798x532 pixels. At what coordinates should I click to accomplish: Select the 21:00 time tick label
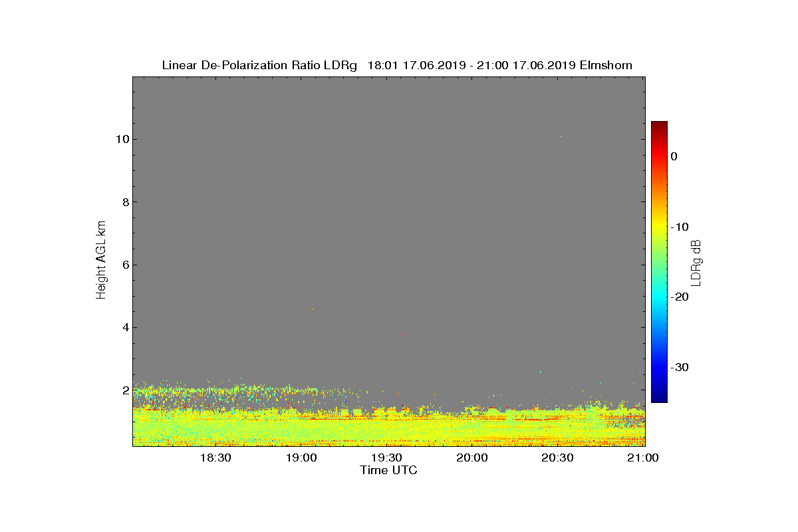click(643, 458)
